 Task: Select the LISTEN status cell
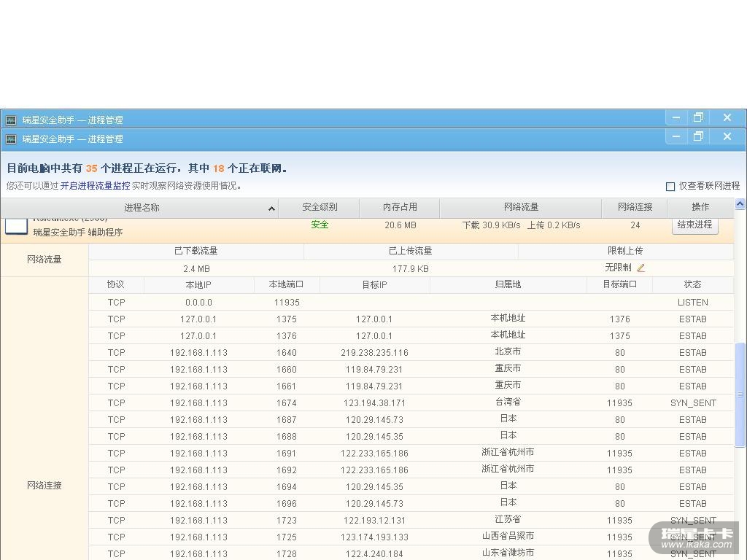693,303
